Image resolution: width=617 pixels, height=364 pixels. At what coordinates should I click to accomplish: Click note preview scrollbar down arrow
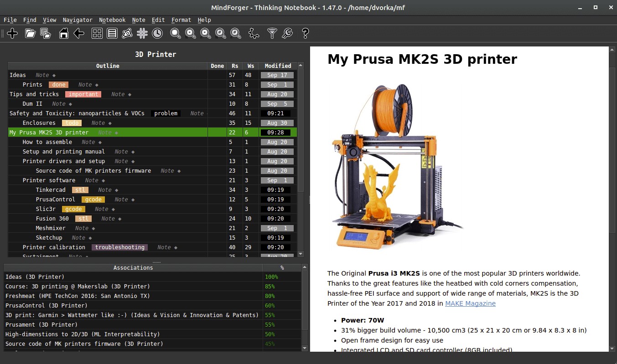pos(612,349)
